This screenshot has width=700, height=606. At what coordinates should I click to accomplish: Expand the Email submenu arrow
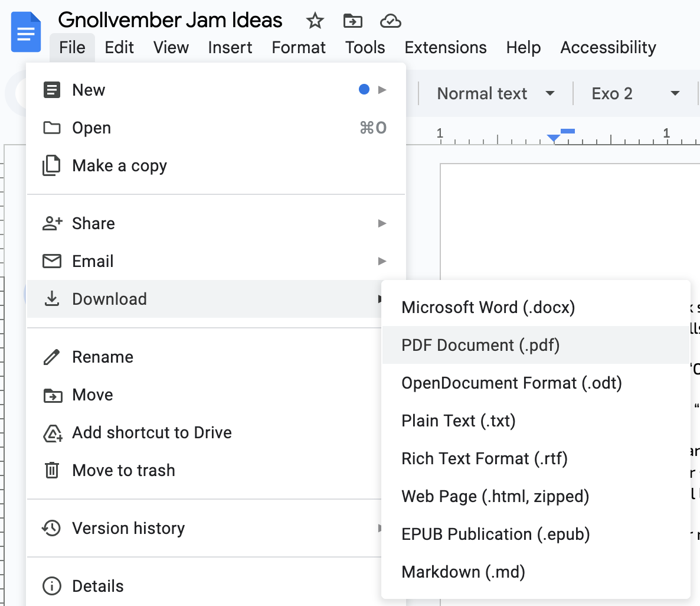pos(382,261)
